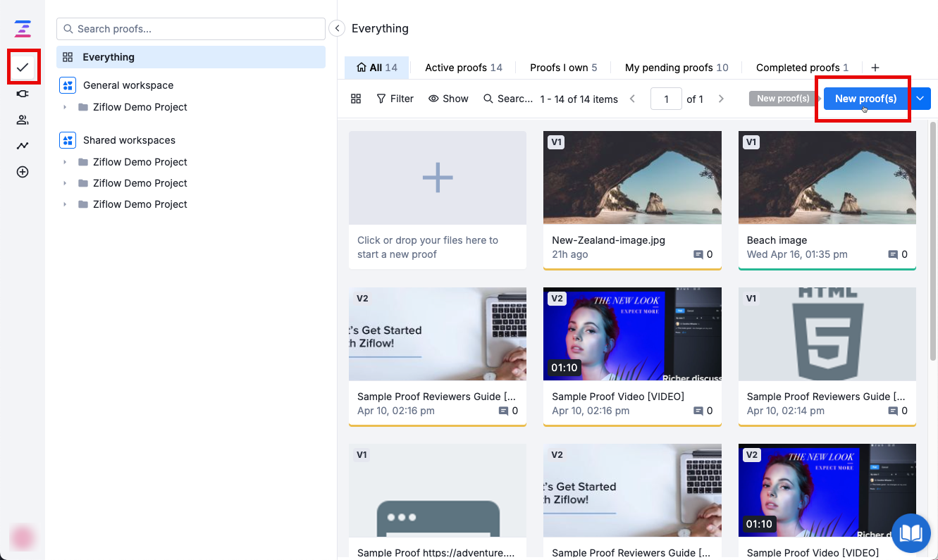The width and height of the screenshot is (938, 560).
Task: Open the Proofs checkmark sidebar icon
Action: [23, 67]
